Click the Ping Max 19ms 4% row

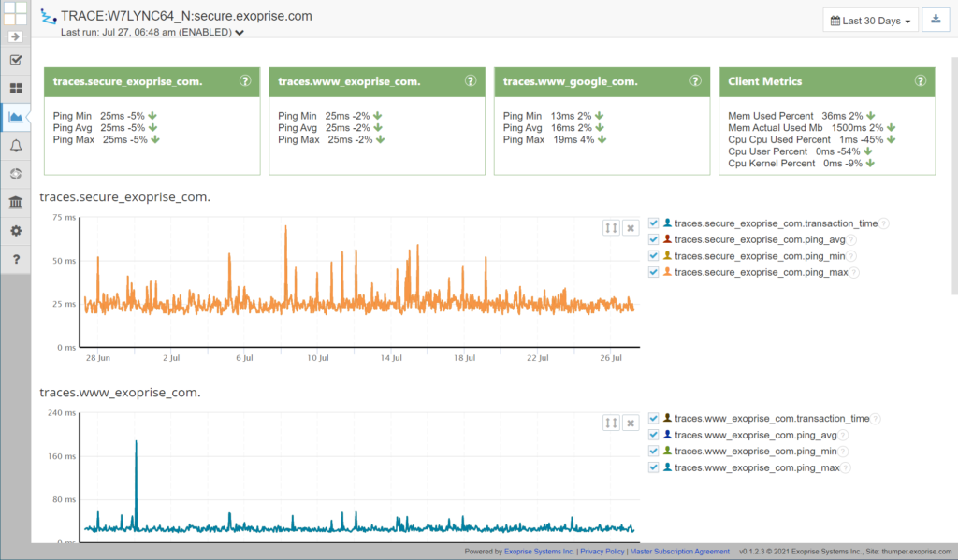554,140
